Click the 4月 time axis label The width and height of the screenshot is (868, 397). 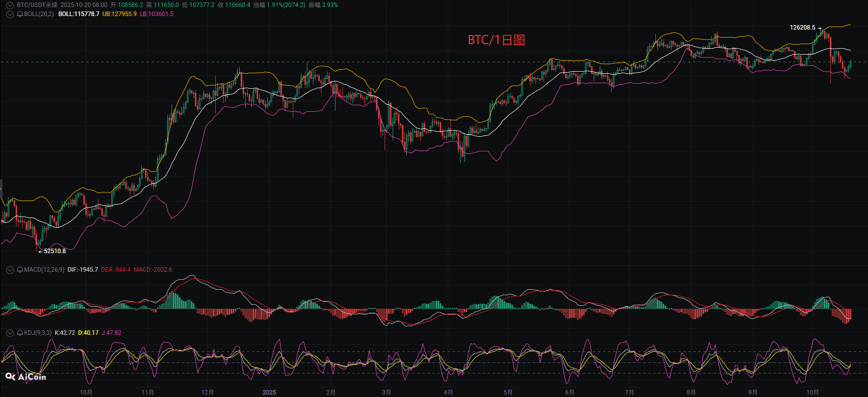click(448, 392)
